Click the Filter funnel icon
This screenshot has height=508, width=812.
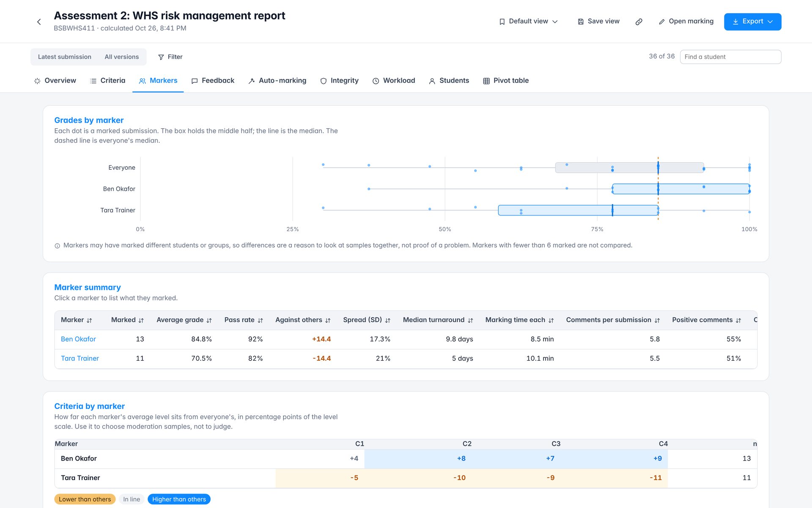(x=161, y=57)
